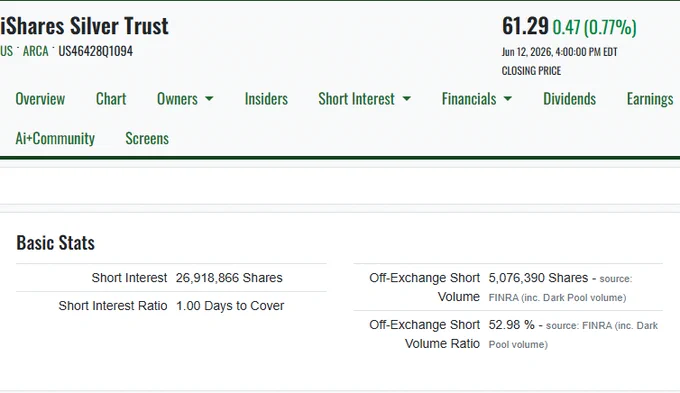Click the Short Interest Ratio label
This screenshot has height=393, width=680.
[x=113, y=306]
